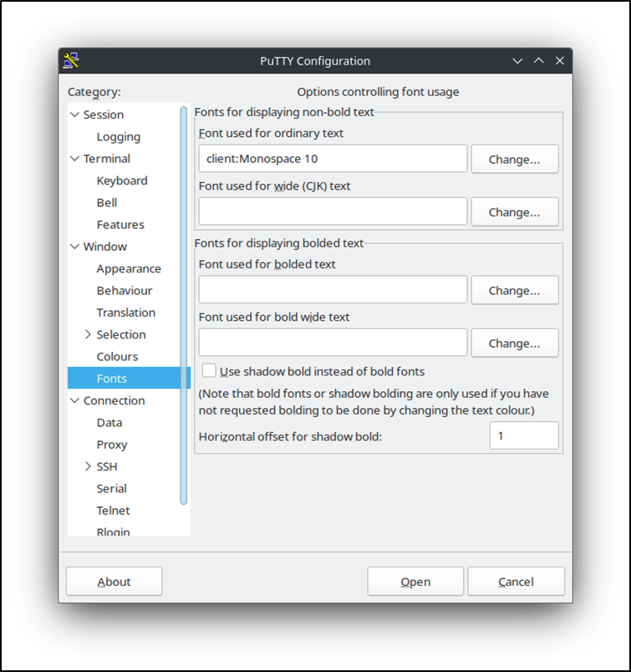This screenshot has width=631, height=672.
Task: Open the Features category
Action: (120, 225)
